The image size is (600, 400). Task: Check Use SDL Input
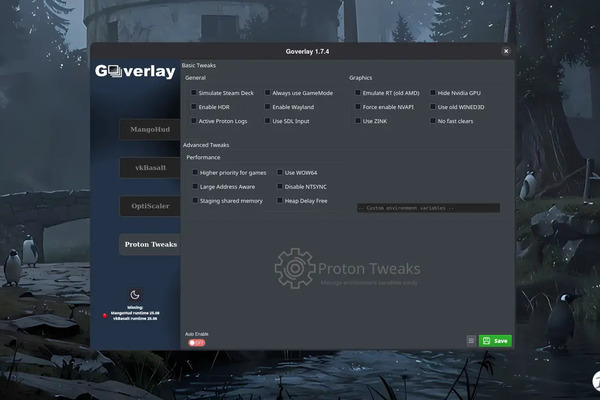[267, 121]
